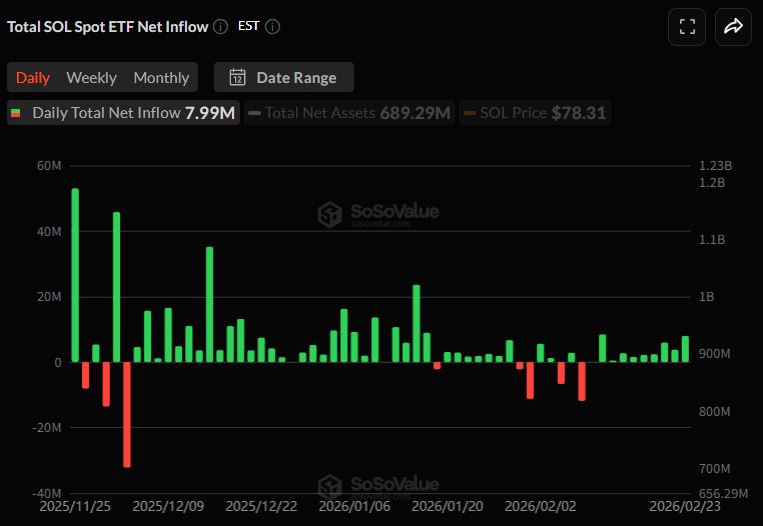Click the largest red outflow bar
This screenshot has height=526, width=763.
coord(127,414)
